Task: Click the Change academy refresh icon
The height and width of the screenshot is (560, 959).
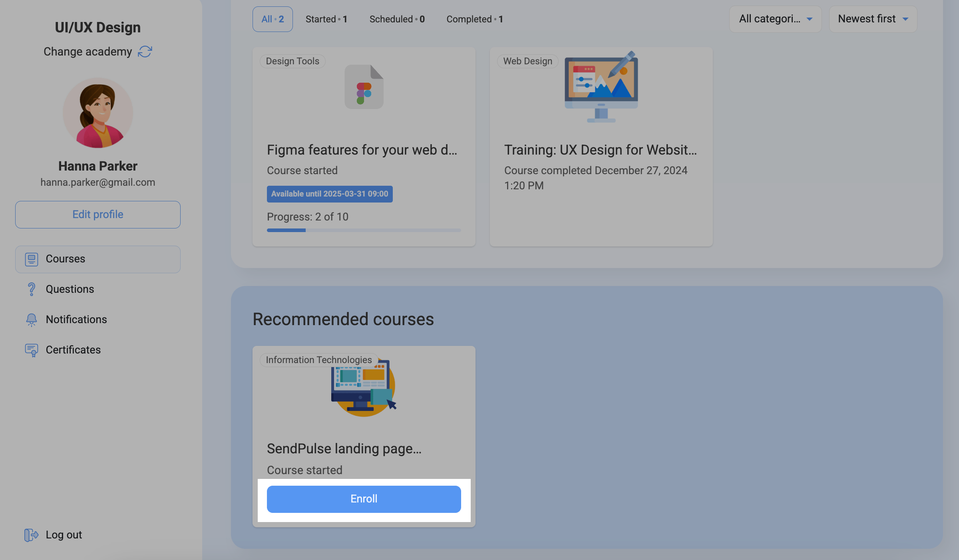Action: pyautogui.click(x=145, y=52)
